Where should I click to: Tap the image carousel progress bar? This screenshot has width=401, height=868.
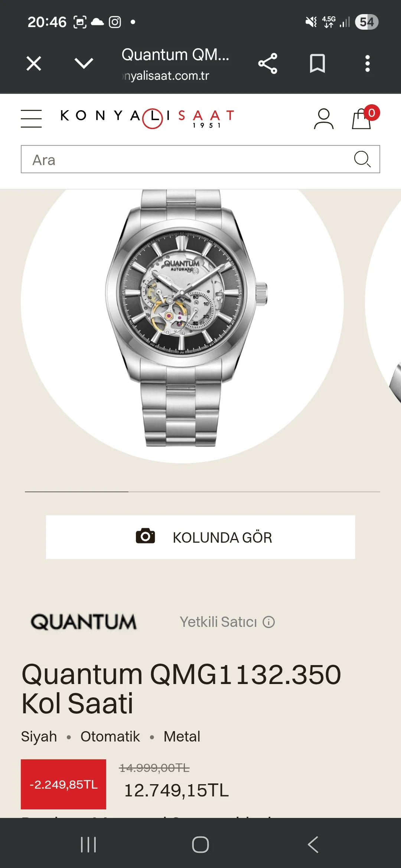(202, 492)
